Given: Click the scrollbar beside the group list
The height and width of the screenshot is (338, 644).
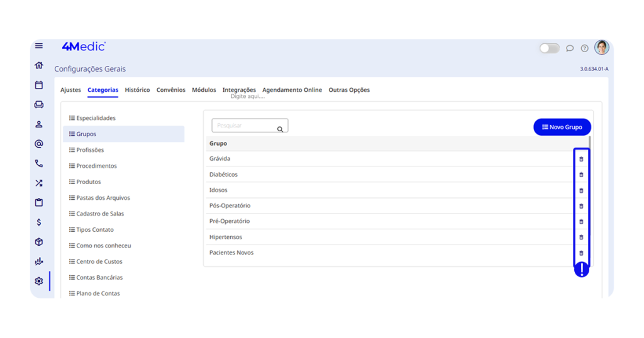Looking at the screenshot, I should coord(591,143).
